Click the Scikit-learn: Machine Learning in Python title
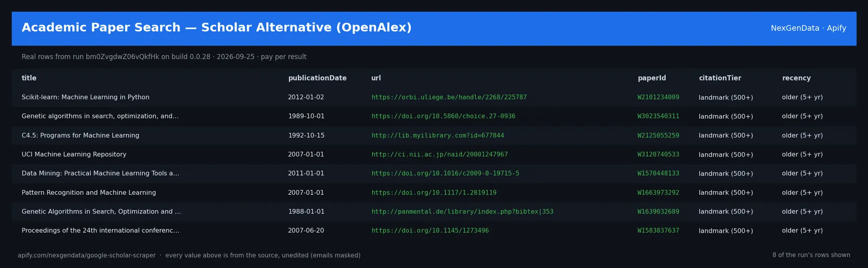This screenshot has width=868, height=268. (x=85, y=97)
